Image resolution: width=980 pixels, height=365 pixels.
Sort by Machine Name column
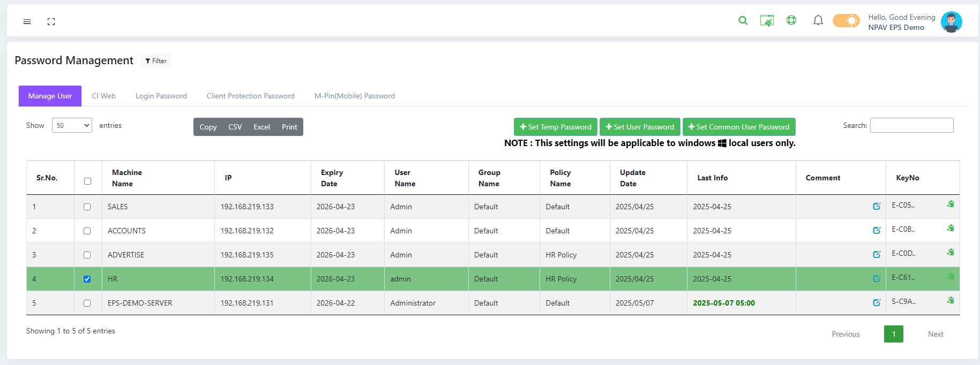pos(158,178)
